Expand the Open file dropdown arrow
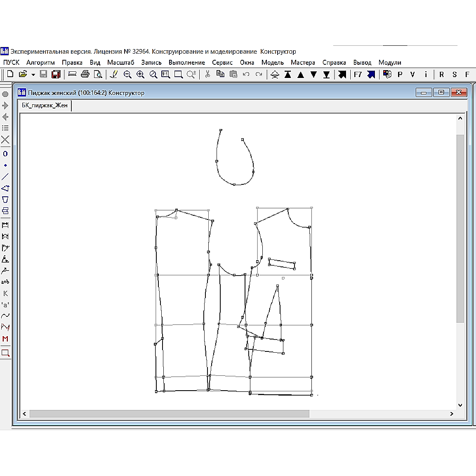This screenshot has width=476, height=476. tap(33, 75)
